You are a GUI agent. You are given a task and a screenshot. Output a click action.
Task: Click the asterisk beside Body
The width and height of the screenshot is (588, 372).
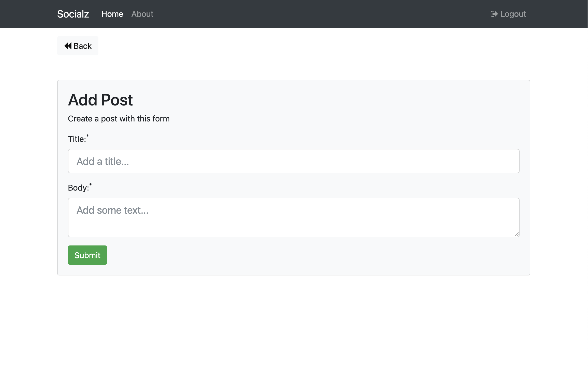(91, 185)
